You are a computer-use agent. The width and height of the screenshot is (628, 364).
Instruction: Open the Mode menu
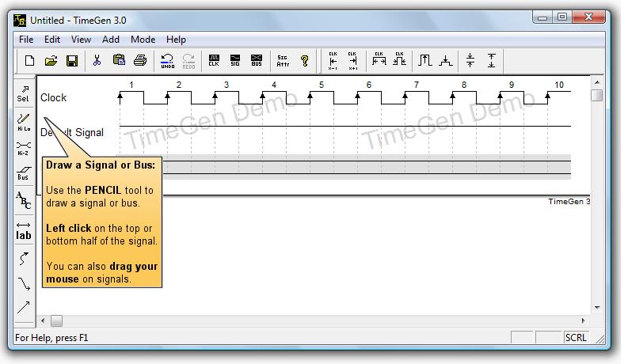(143, 40)
